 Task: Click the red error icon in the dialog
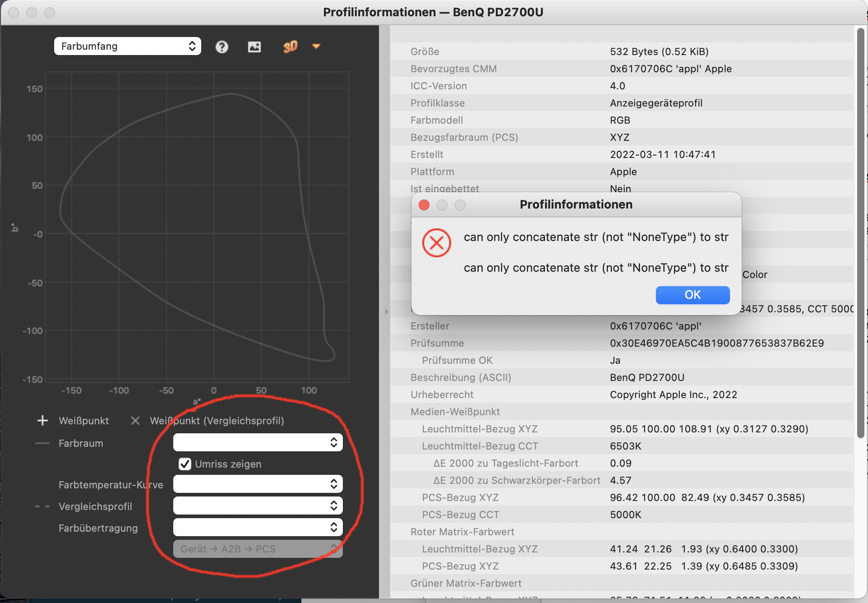436,242
